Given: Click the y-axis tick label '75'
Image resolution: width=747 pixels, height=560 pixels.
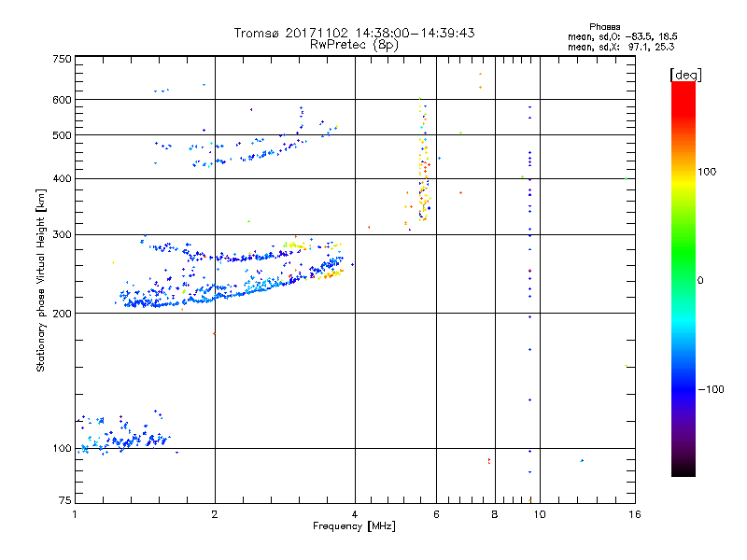Looking at the screenshot, I should click(65, 500).
